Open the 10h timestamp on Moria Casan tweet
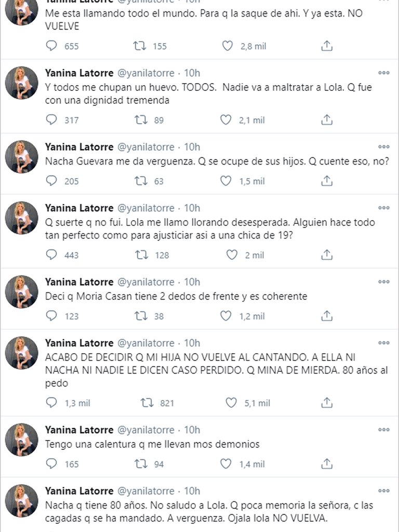 pyautogui.click(x=192, y=282)
